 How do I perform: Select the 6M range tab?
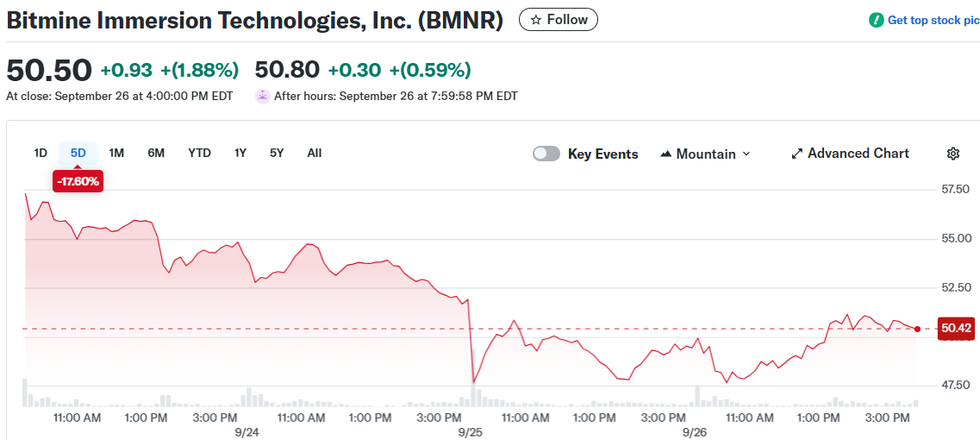click(x=156, y=153)
